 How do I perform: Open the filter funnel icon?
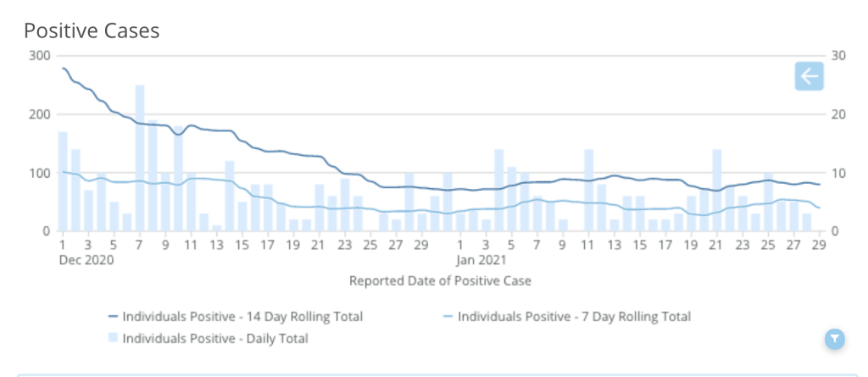[835, 339]
